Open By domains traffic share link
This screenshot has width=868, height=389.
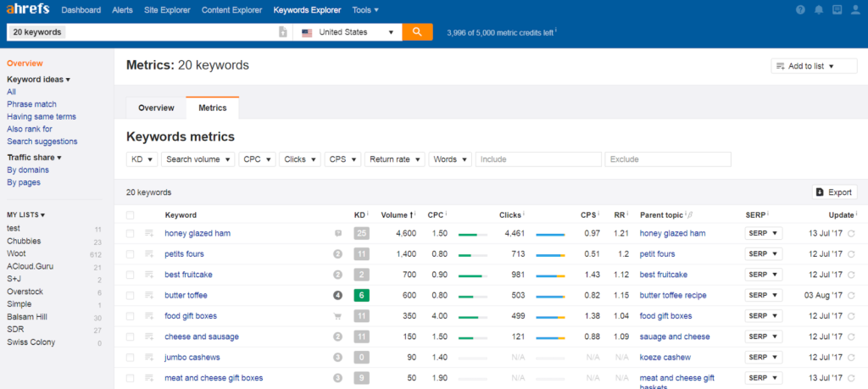point(28,169)
